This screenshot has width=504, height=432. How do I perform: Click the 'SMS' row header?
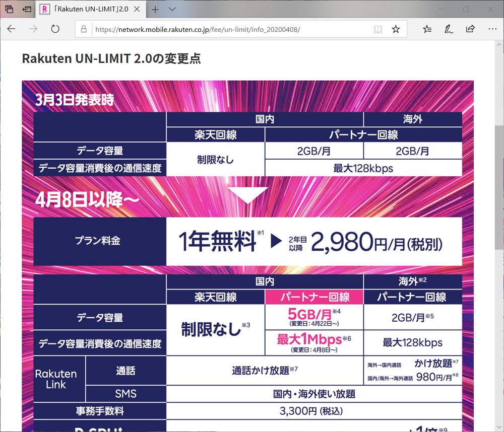point(125,394)
